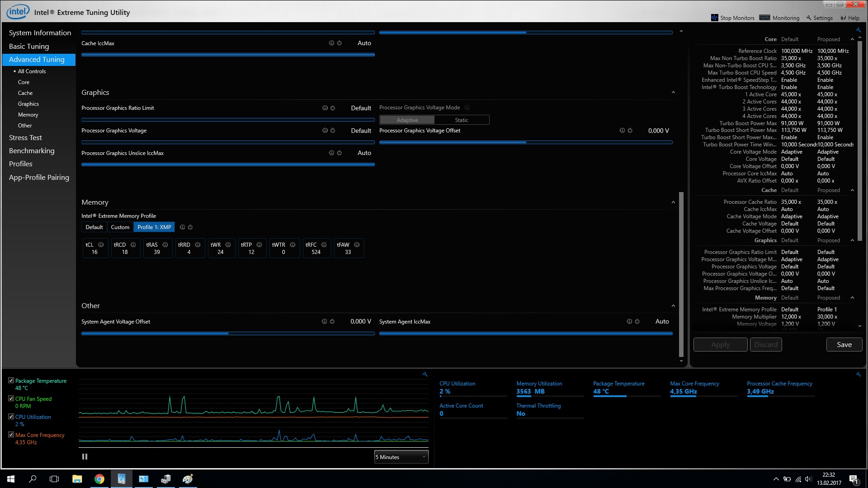Reset System Agent IccMax to default

pos(637,321)
